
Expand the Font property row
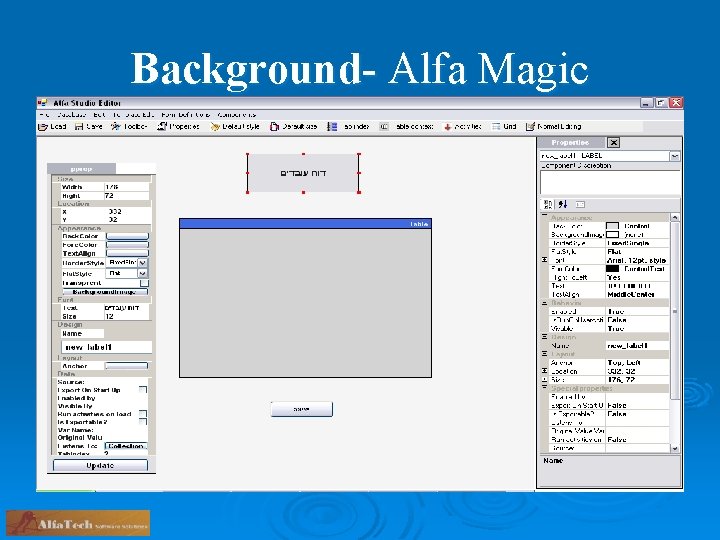(x=545, y=260)
